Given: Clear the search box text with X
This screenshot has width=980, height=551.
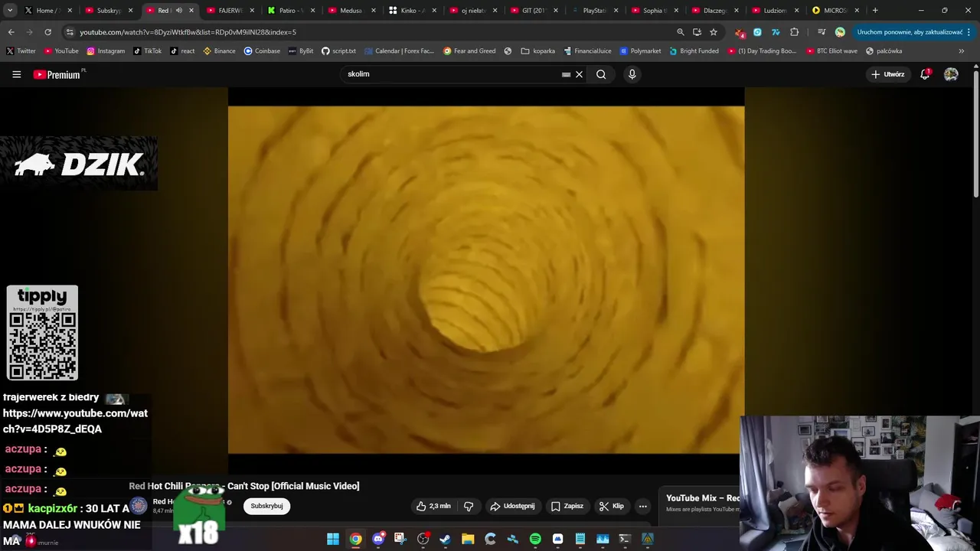Looking at the screenshot, I should (x=580, y=74).
